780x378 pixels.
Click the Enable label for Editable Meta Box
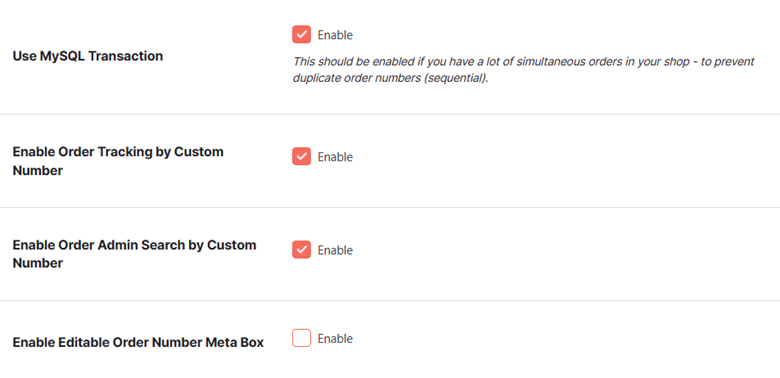[x=335, y=338]
